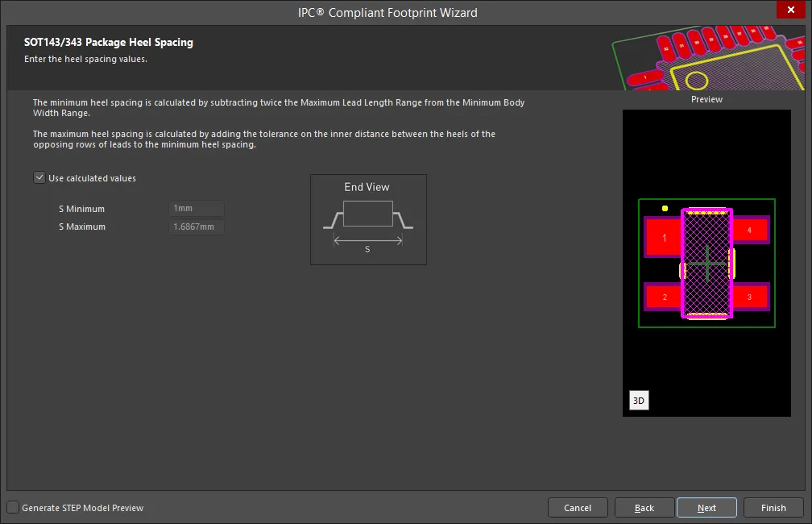Image resolution: width=812 pixels, height=524 pixels.
Task: Cancel the footprint wizard
Action: [x=578, y=507]
